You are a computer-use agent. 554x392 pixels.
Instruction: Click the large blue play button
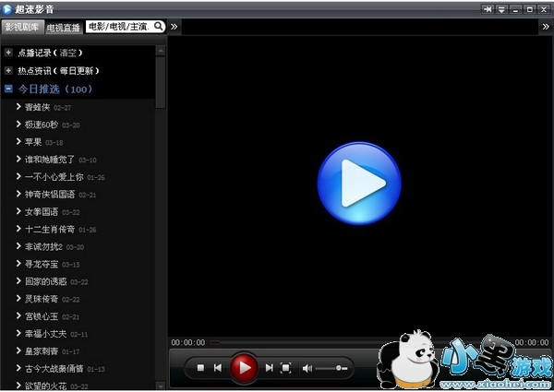click(359, 184)
